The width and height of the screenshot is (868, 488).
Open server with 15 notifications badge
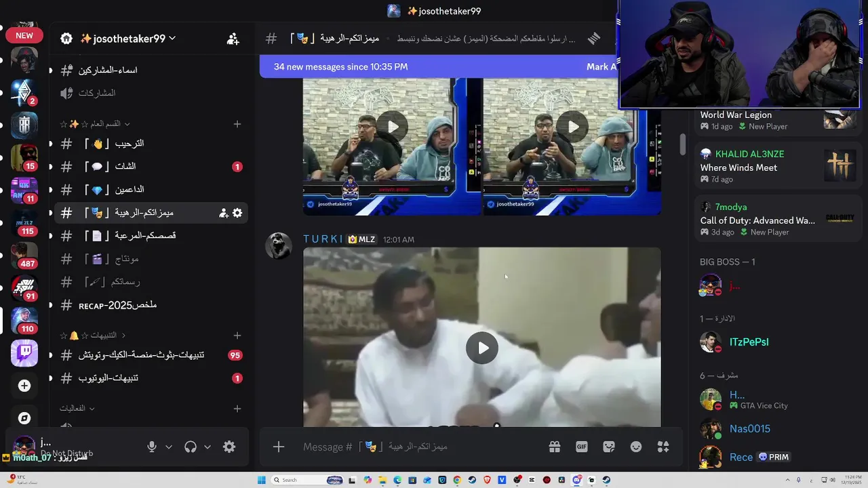pos(24,158)
